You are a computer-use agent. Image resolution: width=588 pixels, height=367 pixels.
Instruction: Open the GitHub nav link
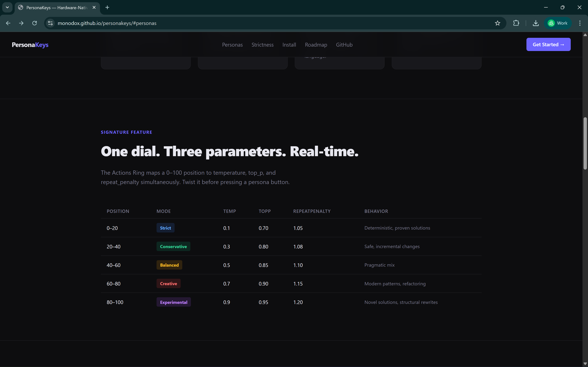(344, 45)
